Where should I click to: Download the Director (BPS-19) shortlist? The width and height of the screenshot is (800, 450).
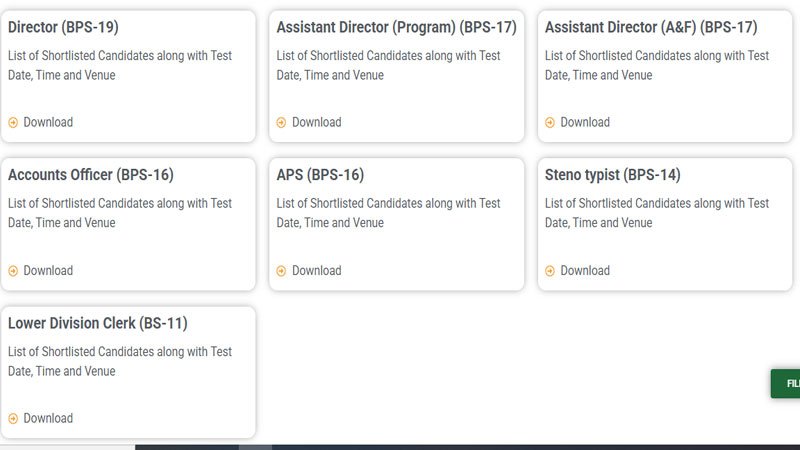48,123
